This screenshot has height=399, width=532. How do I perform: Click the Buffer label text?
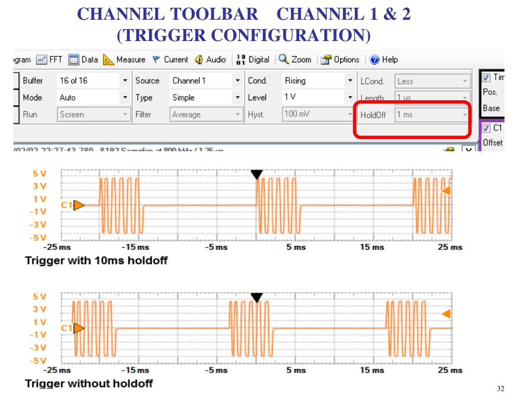pos(33,81)
